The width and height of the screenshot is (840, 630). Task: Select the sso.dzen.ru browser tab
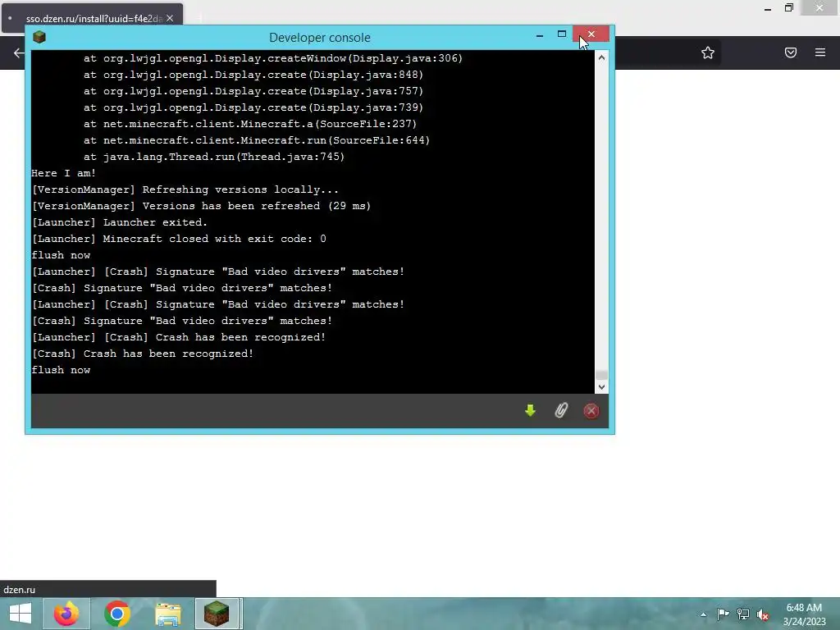click(94, 18)
